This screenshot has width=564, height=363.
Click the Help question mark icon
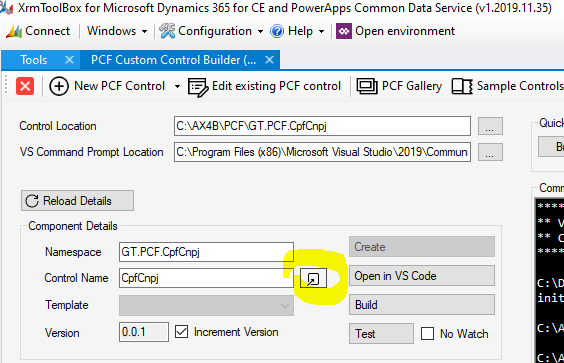click(277, 31)
